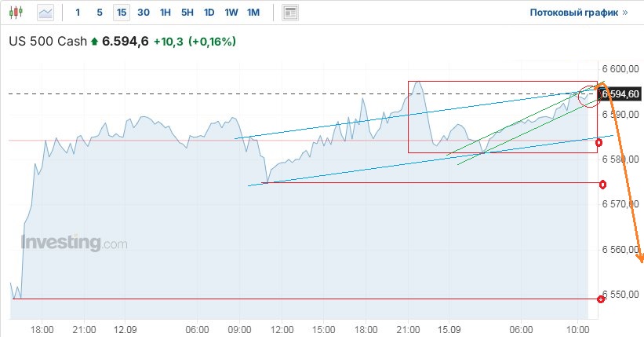Set the 1-minute timeframe
This screenshot has height=337, width=644.
click(77, 13)
